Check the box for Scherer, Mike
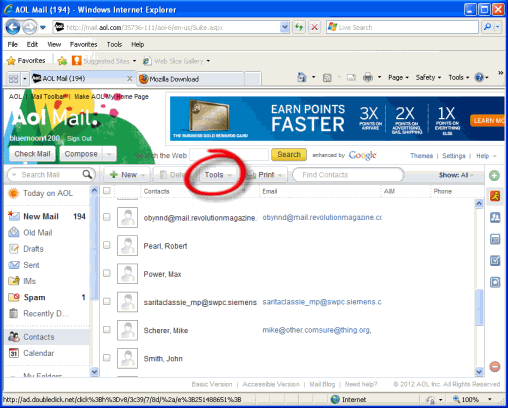This screenshot has height=408, width=508. pos(107,329)
